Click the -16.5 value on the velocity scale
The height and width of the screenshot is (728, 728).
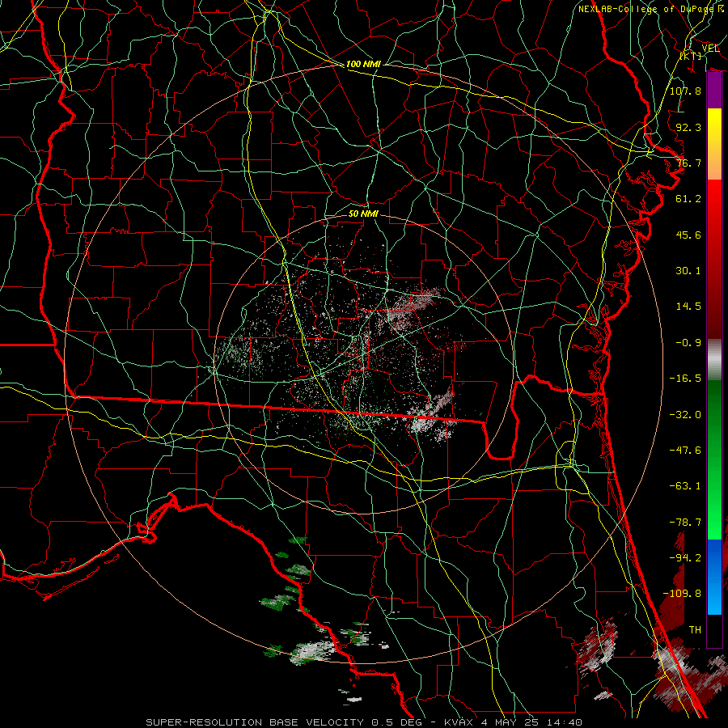point(685,379)
